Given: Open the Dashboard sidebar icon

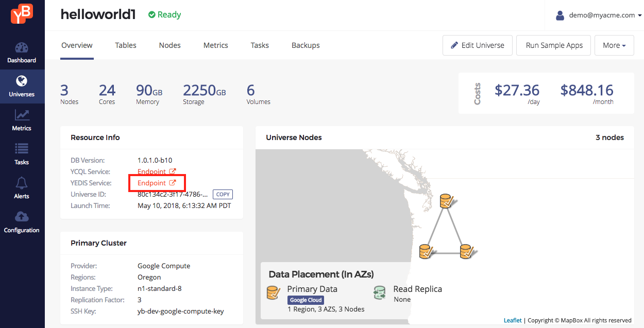Looking at the screenshot, I should [x=22, y=48].
